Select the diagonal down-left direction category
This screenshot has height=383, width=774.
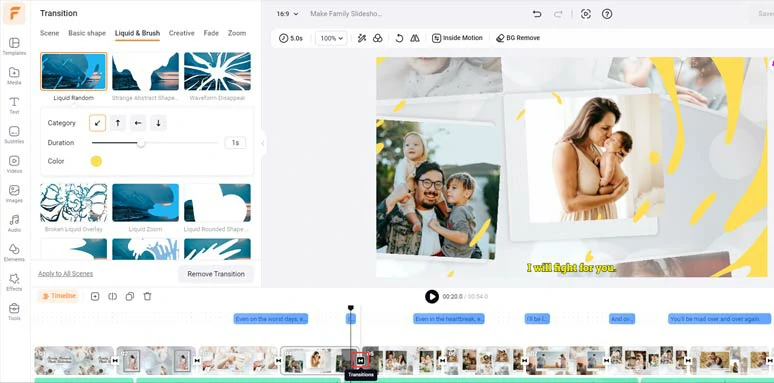98,123
